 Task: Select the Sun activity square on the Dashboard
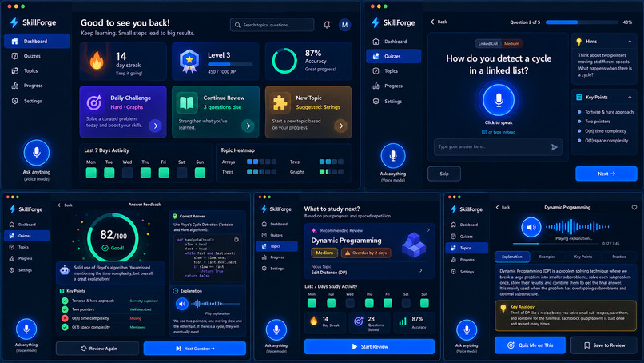pos(200,173)
